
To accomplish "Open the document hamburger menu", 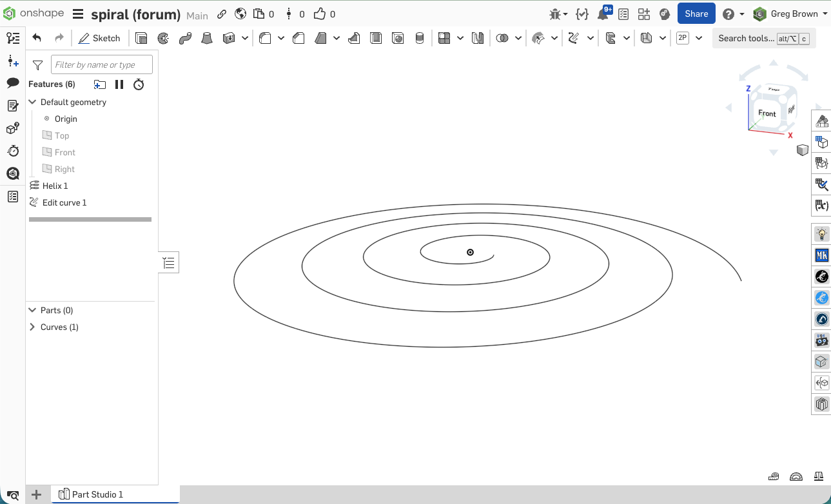I will [78, 14].
